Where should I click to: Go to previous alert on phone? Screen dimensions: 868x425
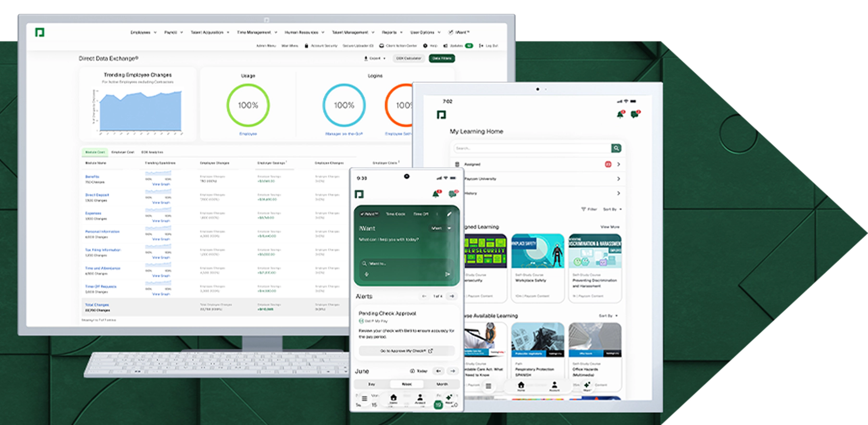pyautogui.click(x=424, y=296)
